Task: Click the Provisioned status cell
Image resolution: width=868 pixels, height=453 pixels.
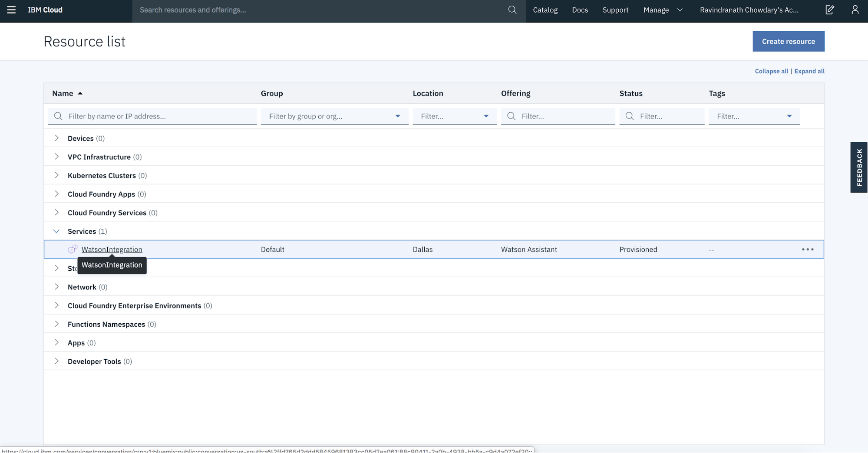Action: 638,249
